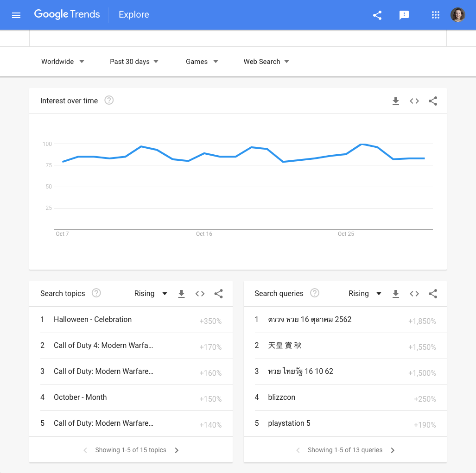This screenshot has height=473, width=476.
Task: Share the Search topics widget
Action: click(219, 294)
